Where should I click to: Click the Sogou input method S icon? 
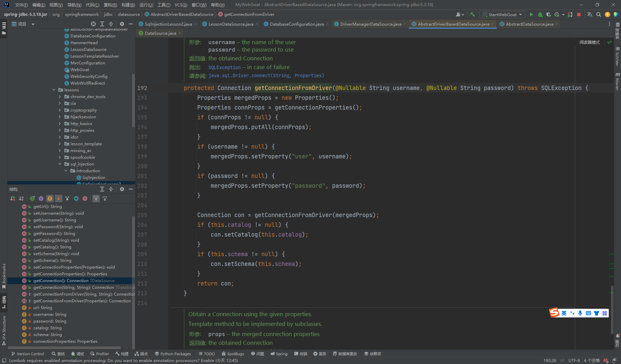click(x=555, y=313)
